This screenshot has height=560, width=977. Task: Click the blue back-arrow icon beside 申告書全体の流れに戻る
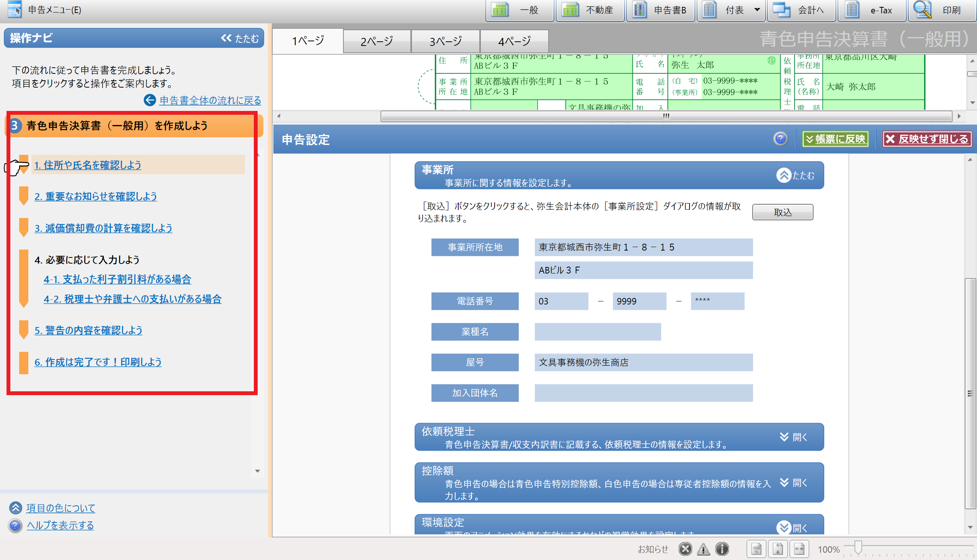pos(150,100)
